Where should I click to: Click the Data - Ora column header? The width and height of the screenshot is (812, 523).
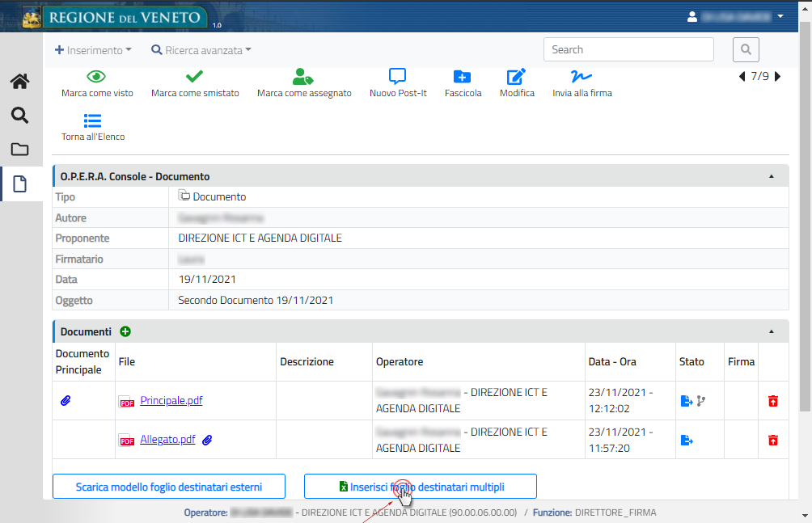tap(612, 361)
